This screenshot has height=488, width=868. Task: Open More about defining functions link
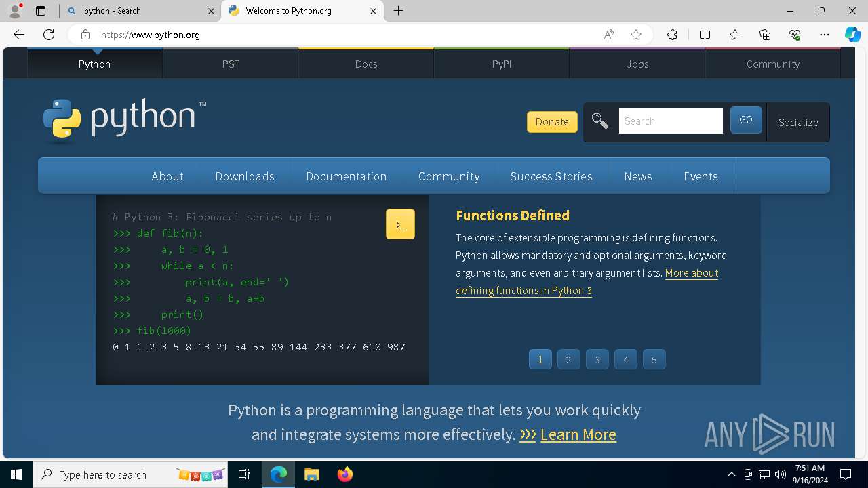(x=587, y=282)
